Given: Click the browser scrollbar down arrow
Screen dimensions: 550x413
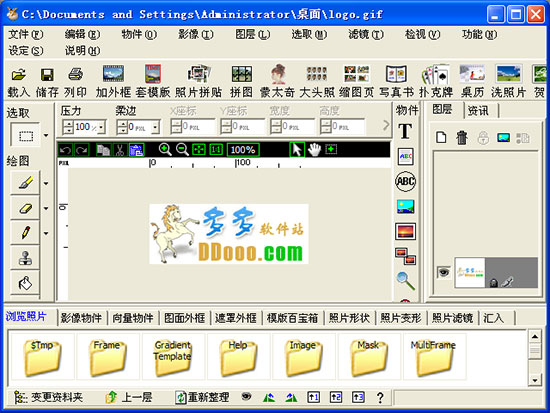Looking at the screenshot, I should (535, 380).
